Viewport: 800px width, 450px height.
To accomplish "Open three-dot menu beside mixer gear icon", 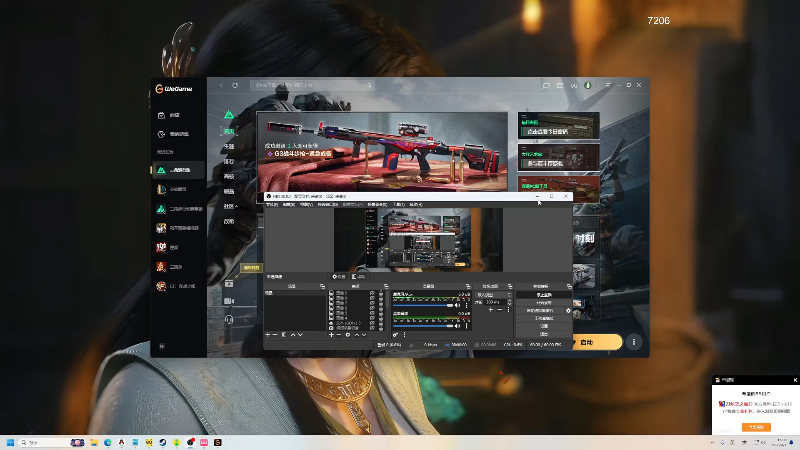I will pyautogui.click(x=405, y=335).
